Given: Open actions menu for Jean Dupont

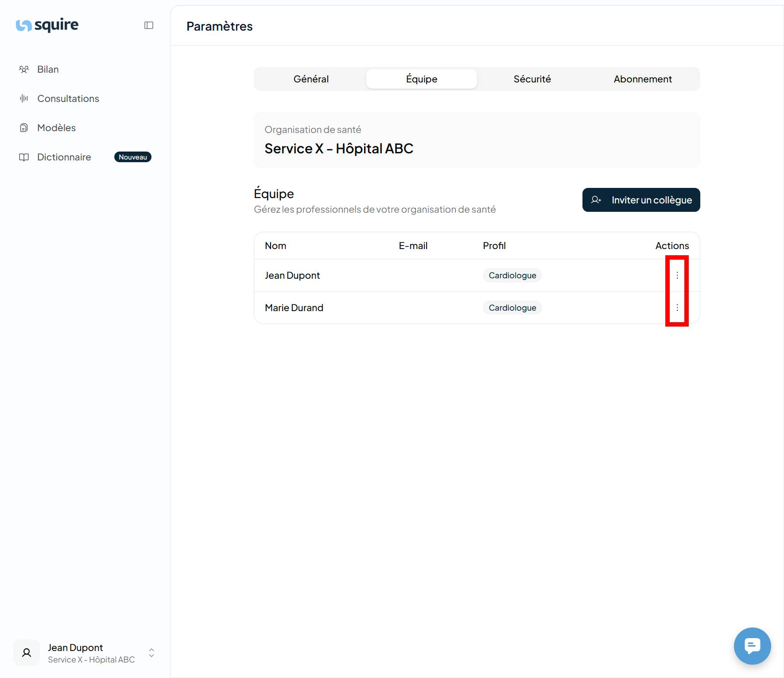Looking at the screenshot, I should pyautogui.click(x=677, y=275).
